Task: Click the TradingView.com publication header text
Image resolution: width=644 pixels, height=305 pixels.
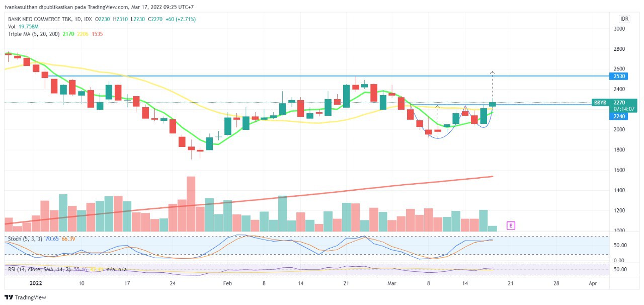Action: pyautogui.click(x=101, y=7)
